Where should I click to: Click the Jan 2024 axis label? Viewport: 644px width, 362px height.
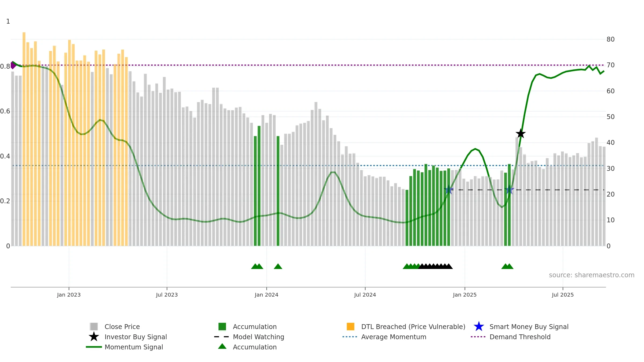pos(266,295)
